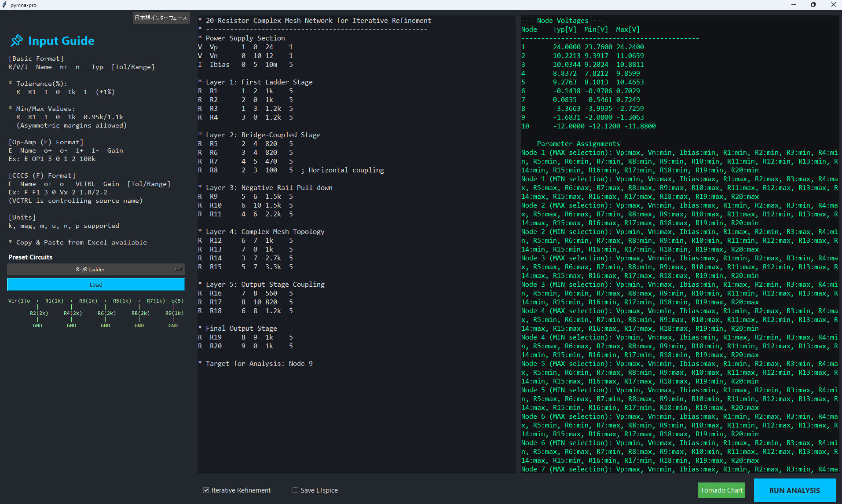Click the 'Preset Circuits' label
The height and width of the screenshot is (504, 842).
click(30, 257)
